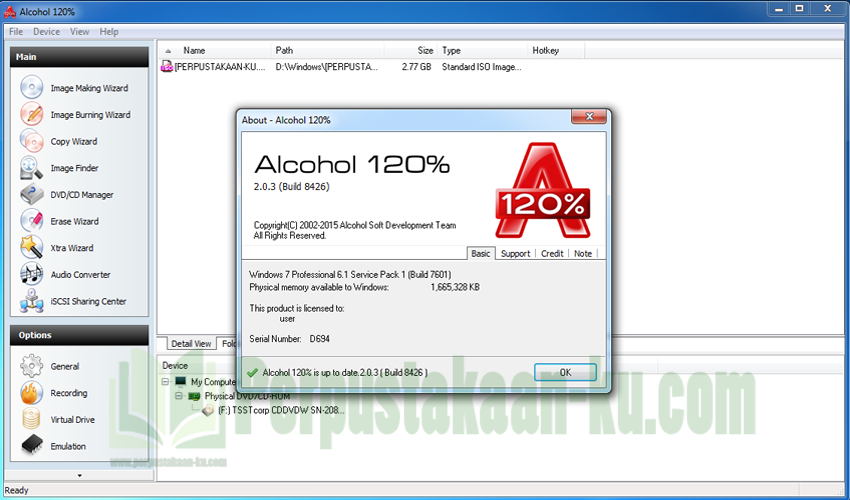Click the My Computer monitor icon
Image resolution: width=850 pixels, height=500 pixels.
point(181,382)
